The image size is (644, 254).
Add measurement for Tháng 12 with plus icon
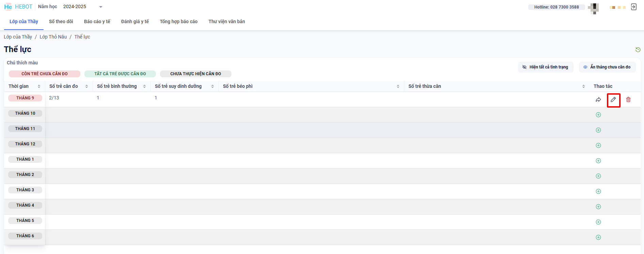click(x=598, y=145)
